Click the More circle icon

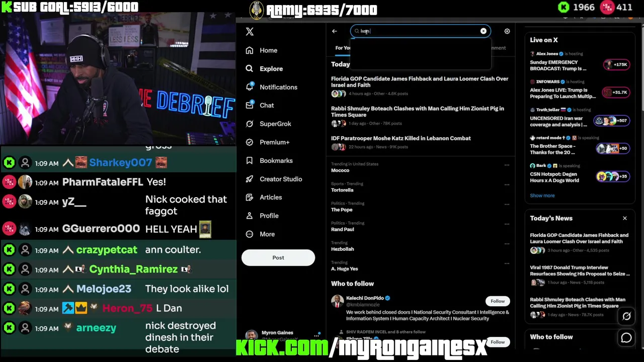click(250, 234)
